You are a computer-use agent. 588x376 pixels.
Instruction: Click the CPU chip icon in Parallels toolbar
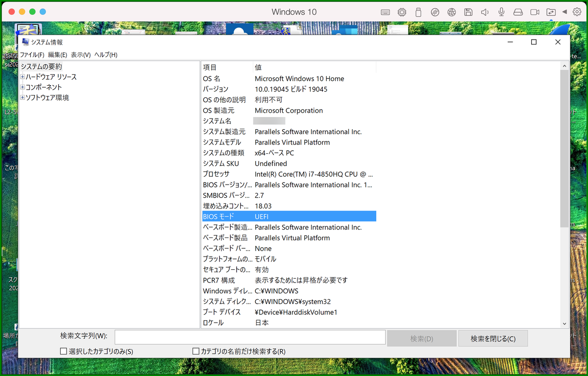point(402,12)
